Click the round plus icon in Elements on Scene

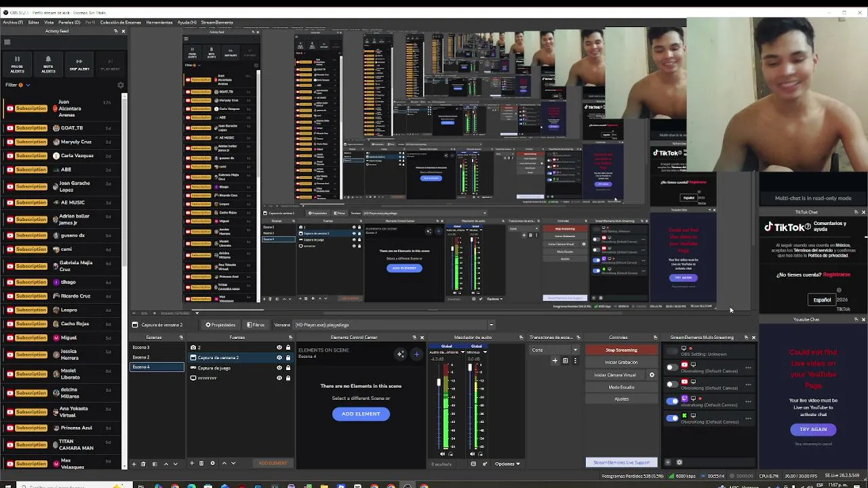pos(416,354)
